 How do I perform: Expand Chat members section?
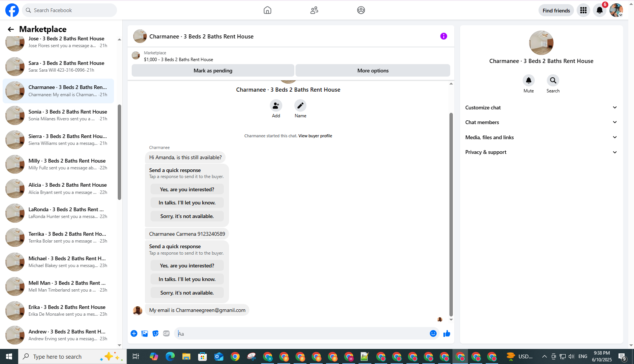541,122
